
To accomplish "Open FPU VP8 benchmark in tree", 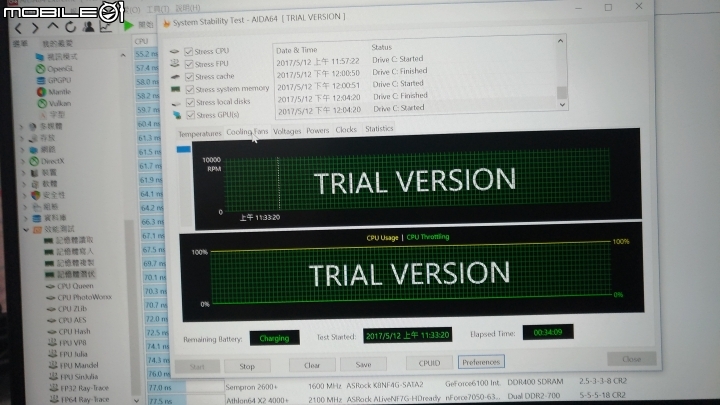I will [68, 343].
